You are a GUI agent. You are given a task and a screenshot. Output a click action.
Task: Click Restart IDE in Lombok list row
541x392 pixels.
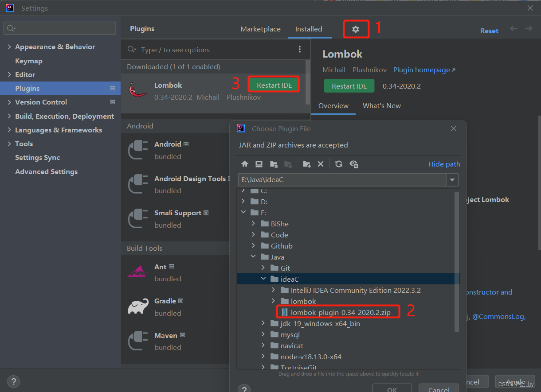pos(274,85)
